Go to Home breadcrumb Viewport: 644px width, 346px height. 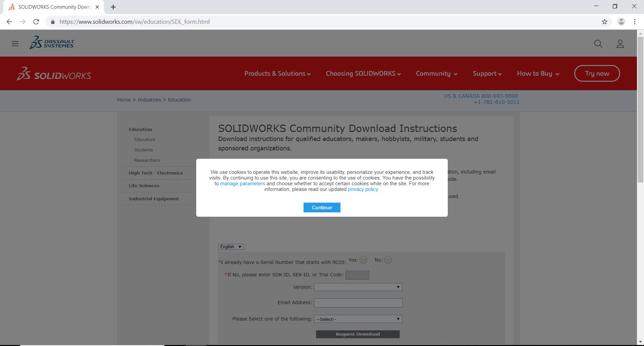coord(124,100)
